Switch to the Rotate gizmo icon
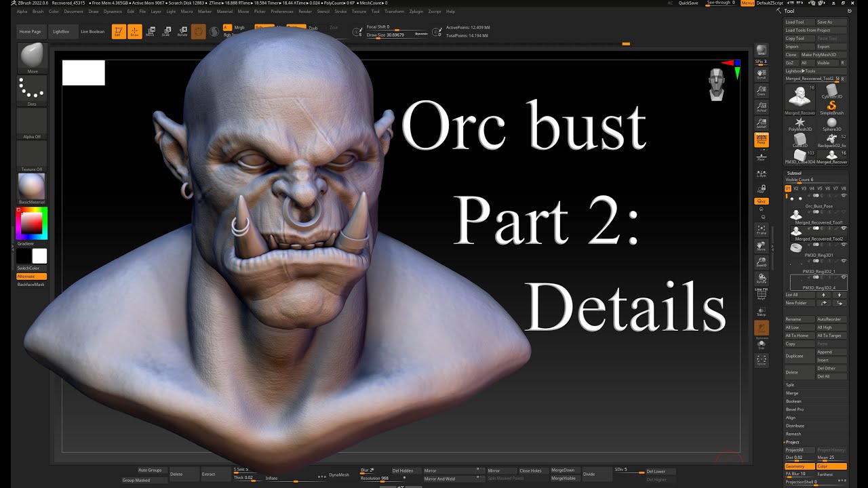The height and width of the screenshot is (488, 868). [182, 31]
